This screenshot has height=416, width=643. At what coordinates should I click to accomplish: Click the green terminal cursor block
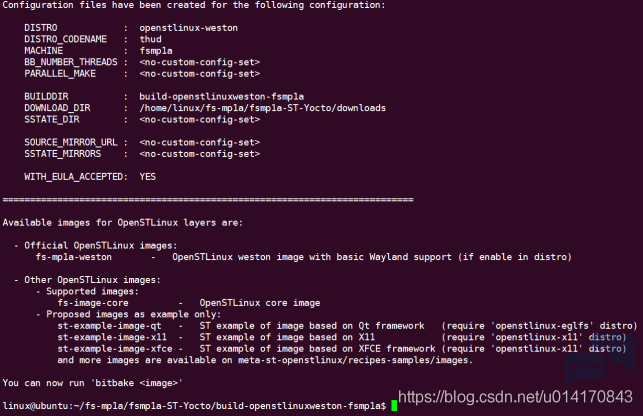(x=394, y=405)
